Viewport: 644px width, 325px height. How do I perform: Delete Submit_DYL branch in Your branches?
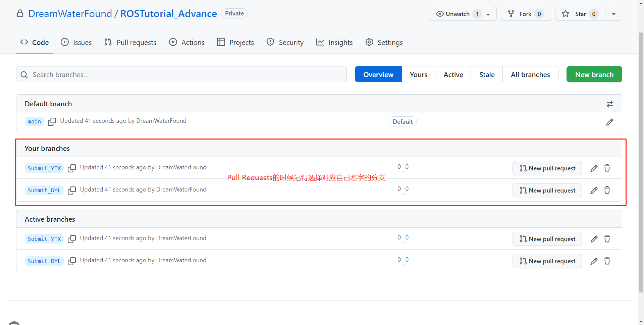pyautogui.click(x=607, y=190)
